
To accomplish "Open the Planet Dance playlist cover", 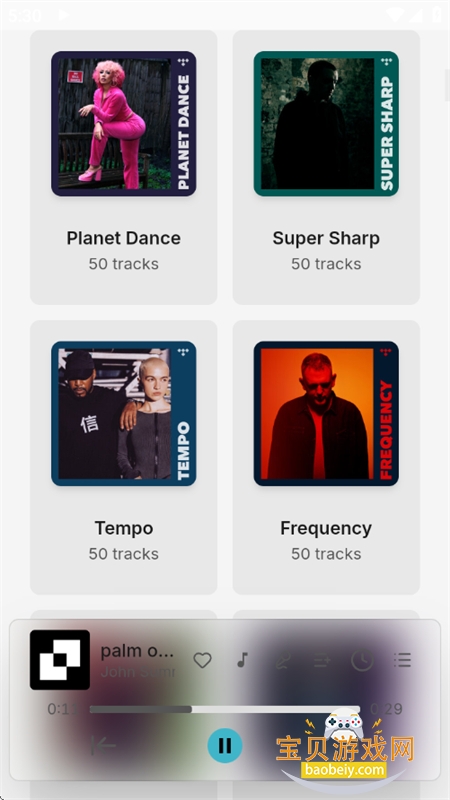I will tap(123, 123).
